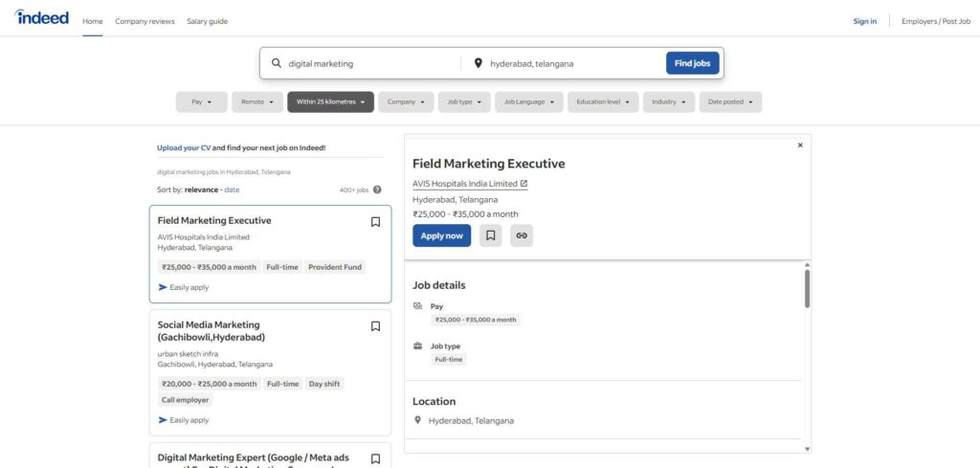
Task: Click the location pin icon in search bar
Action: point(479,63)
